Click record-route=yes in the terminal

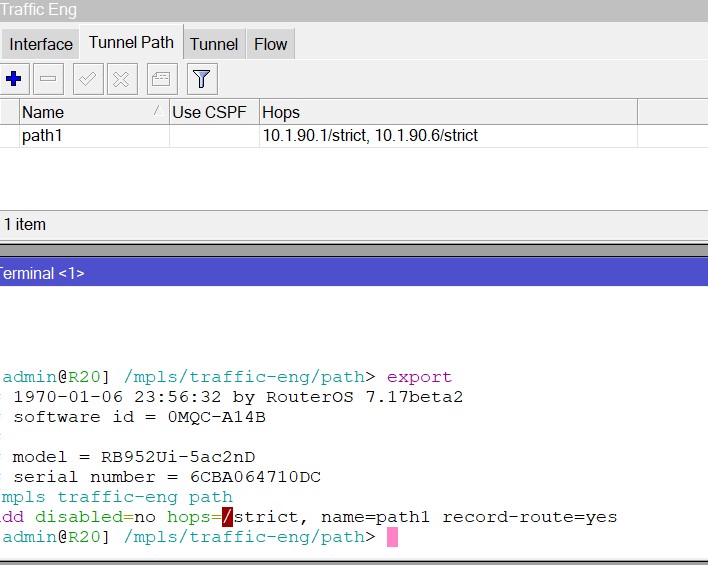pyautogui.click(x=529, y=517)
